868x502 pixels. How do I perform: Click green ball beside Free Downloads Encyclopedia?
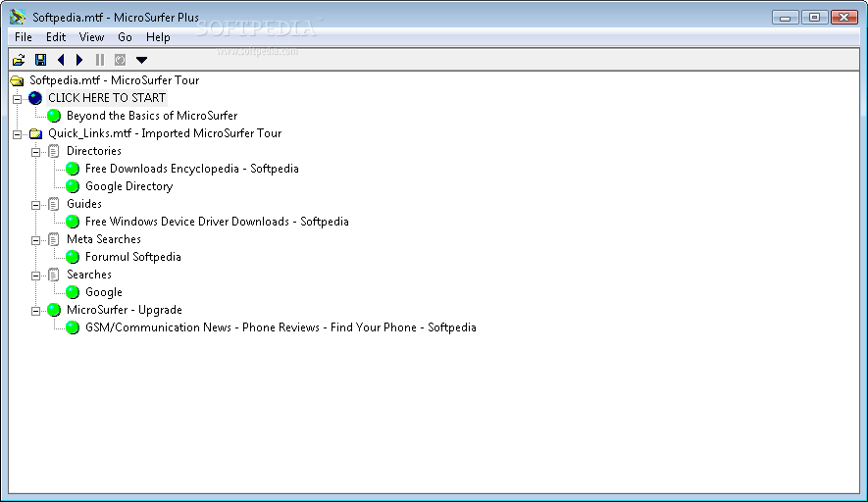point(73,169)
